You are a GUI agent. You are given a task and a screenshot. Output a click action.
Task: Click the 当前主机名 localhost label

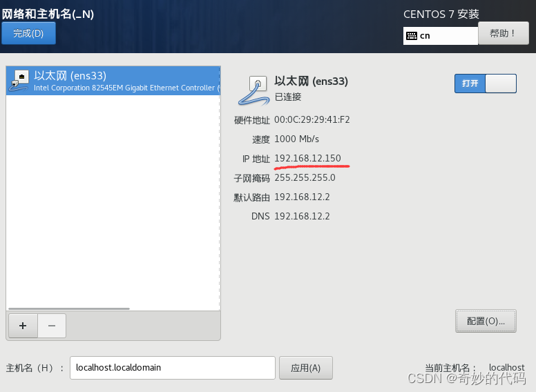tap(506, 367)
